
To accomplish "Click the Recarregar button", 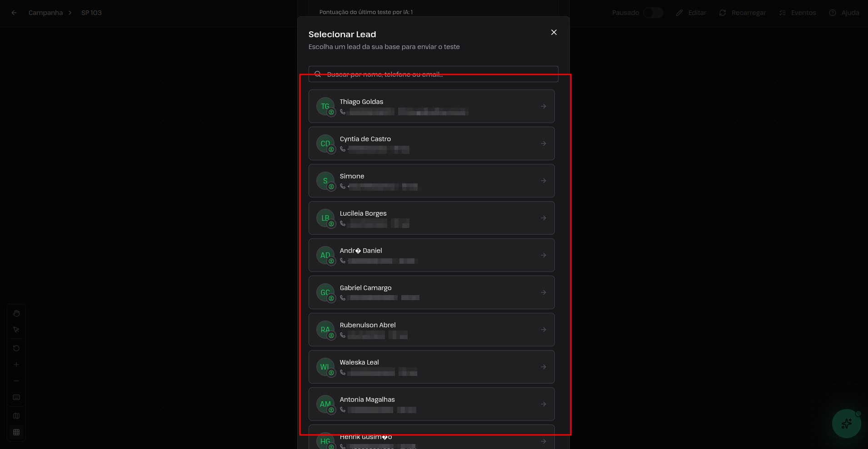I will pos(743,13).
